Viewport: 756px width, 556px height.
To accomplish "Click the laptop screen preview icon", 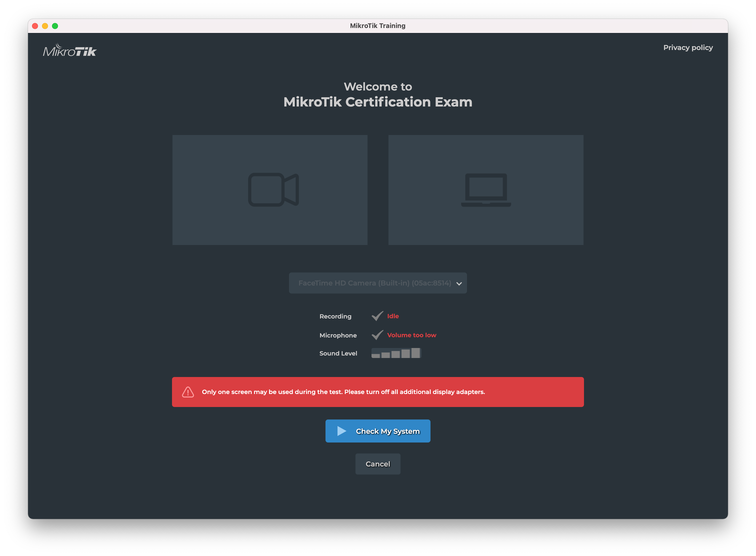I will pyautogui.click(x=486, y=190).
